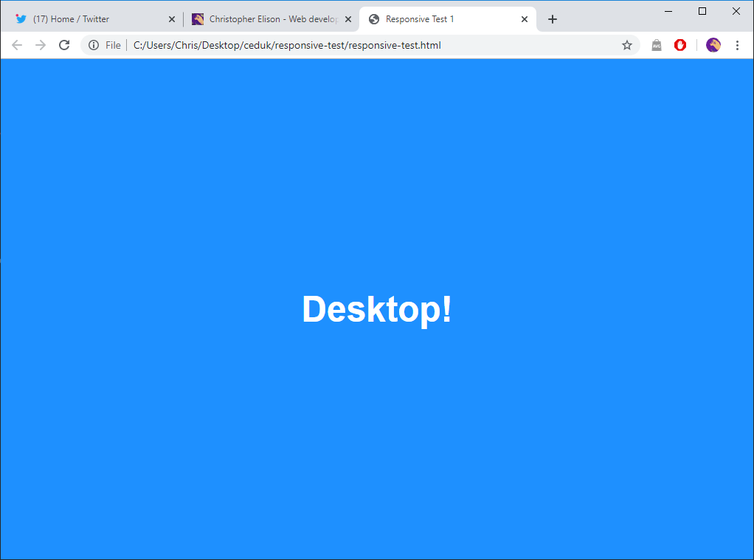Screen dimensions: 754x560
Task: Bookmark this page with the star
Action: coord(626,45)
